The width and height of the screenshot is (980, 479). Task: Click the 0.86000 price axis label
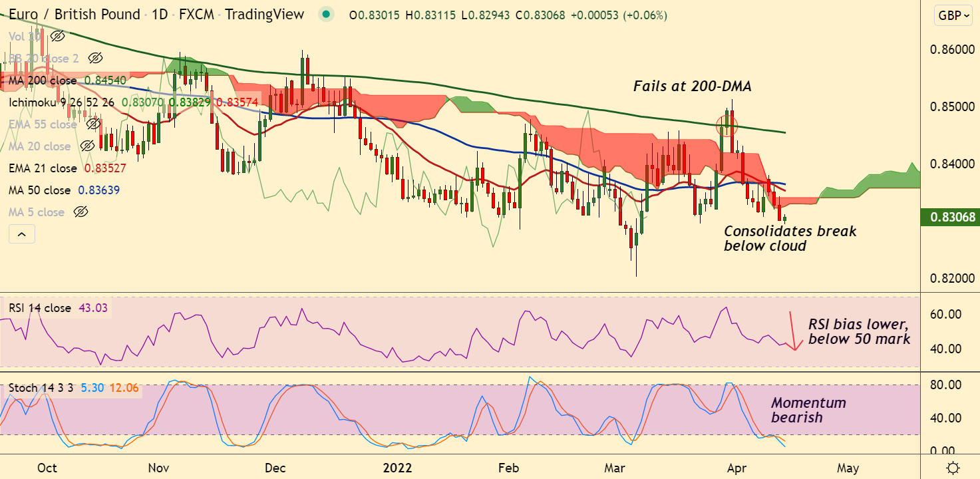pos(953,49)
